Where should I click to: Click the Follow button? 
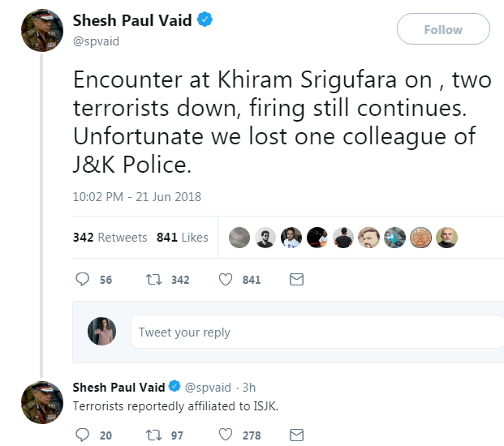click(x=443, y=30)
